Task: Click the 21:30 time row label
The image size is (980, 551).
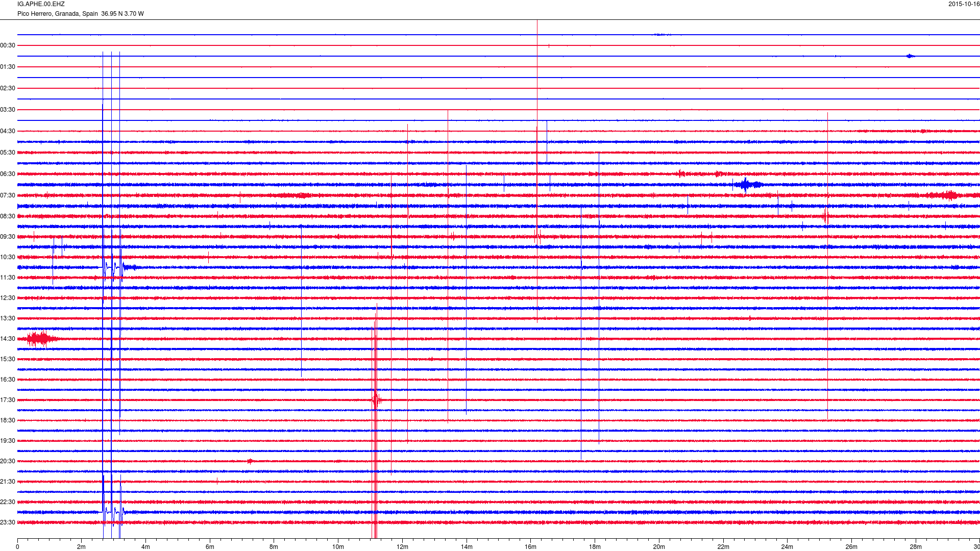Action: click(8, 482)
